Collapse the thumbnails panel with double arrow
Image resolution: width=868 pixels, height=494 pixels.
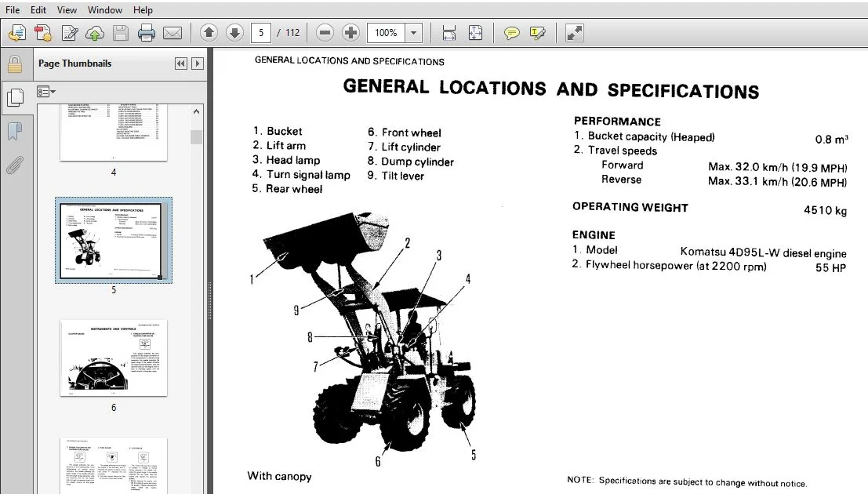pyautogui.click(x=180, y=64)
